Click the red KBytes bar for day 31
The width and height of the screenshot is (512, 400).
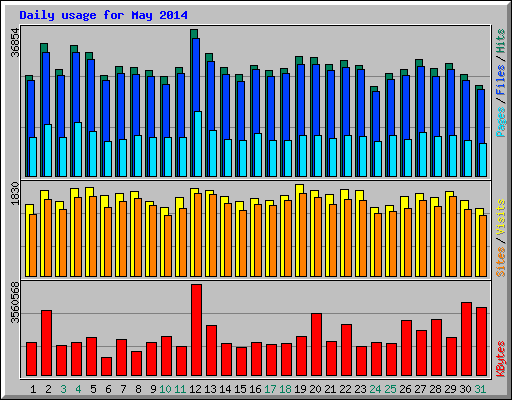point(482,342)
